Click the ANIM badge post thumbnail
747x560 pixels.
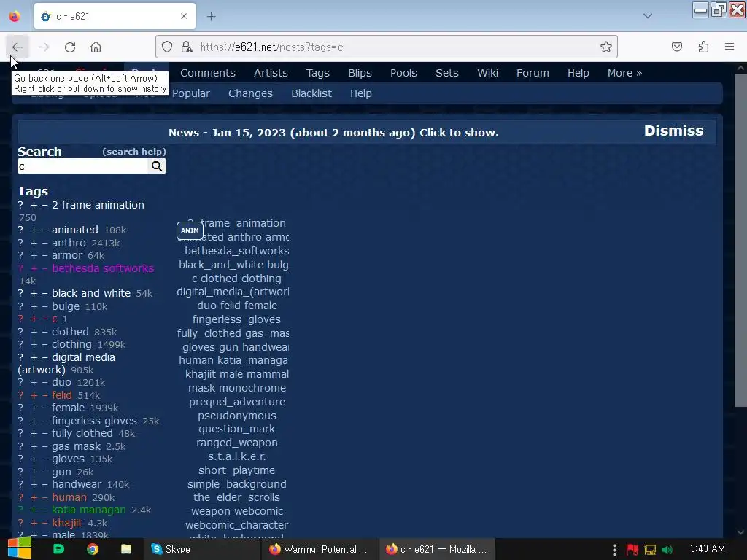[190, 230]
